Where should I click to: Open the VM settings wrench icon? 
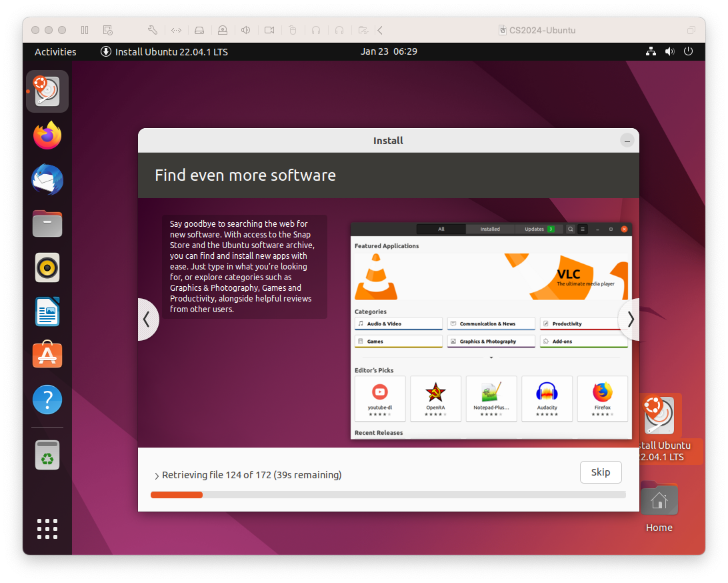tap(152, 30)
